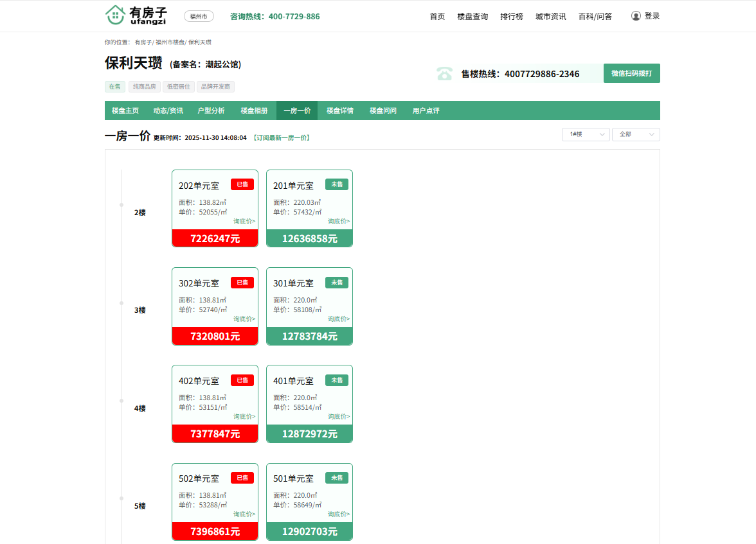Click the green 未售 badge on unit 401
Viewport: 756px width, 544px height.
[x=337, y=380]
